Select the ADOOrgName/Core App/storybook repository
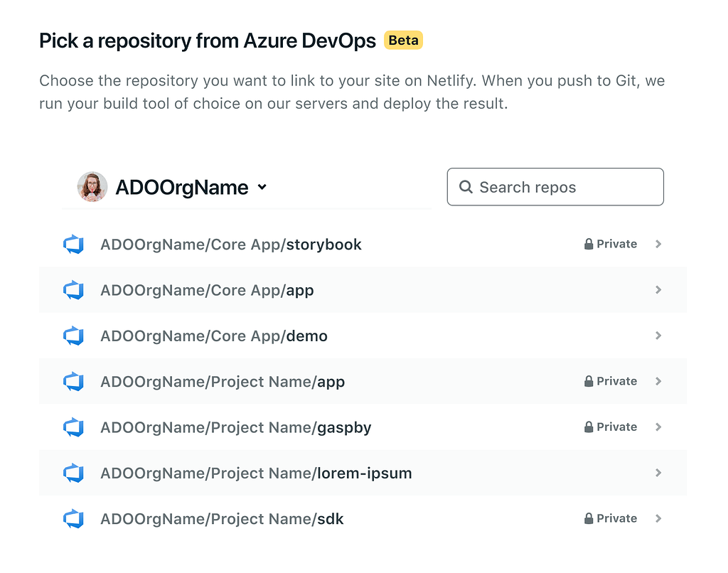 coord(231,245)
